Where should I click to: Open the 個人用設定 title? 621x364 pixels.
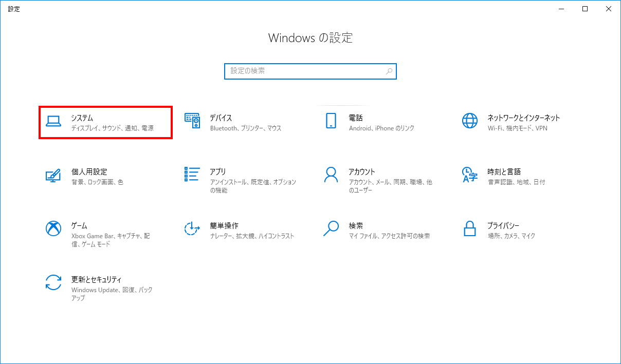[x=89, y=171]
